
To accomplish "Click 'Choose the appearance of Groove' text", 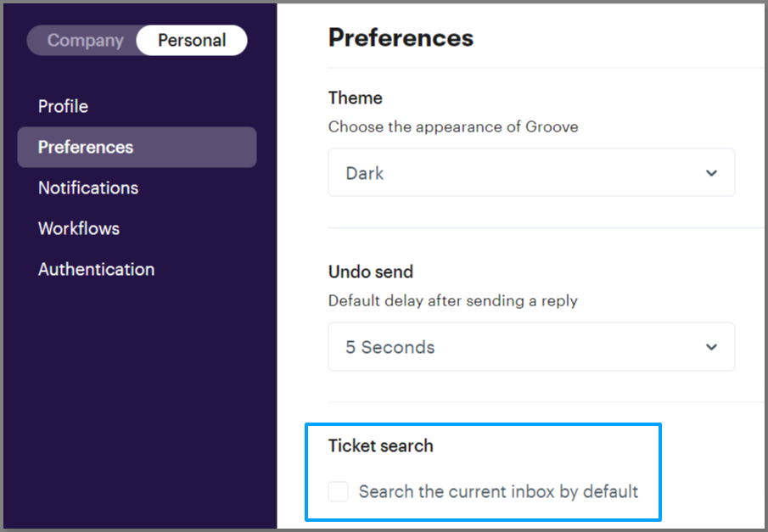I will tap(453, 127).
